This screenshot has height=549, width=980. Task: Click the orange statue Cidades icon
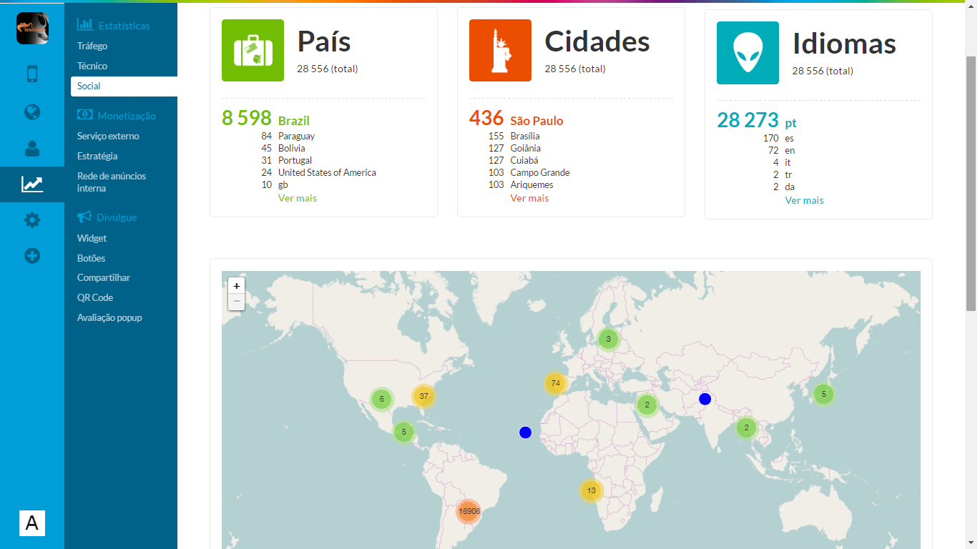[500, 51]
